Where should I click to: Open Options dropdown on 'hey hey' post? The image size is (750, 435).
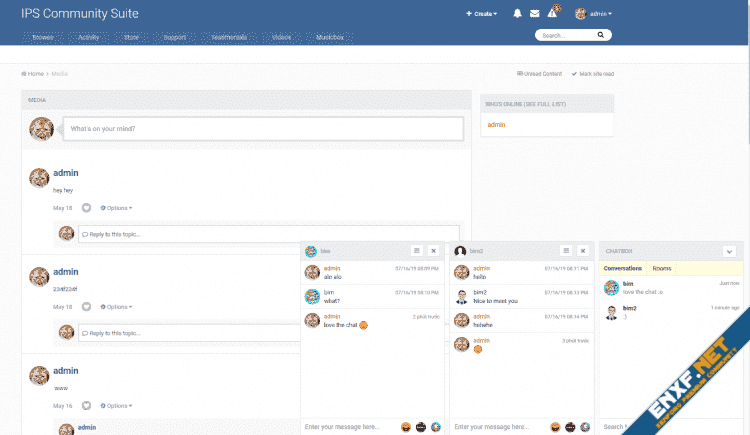point(116,208)
